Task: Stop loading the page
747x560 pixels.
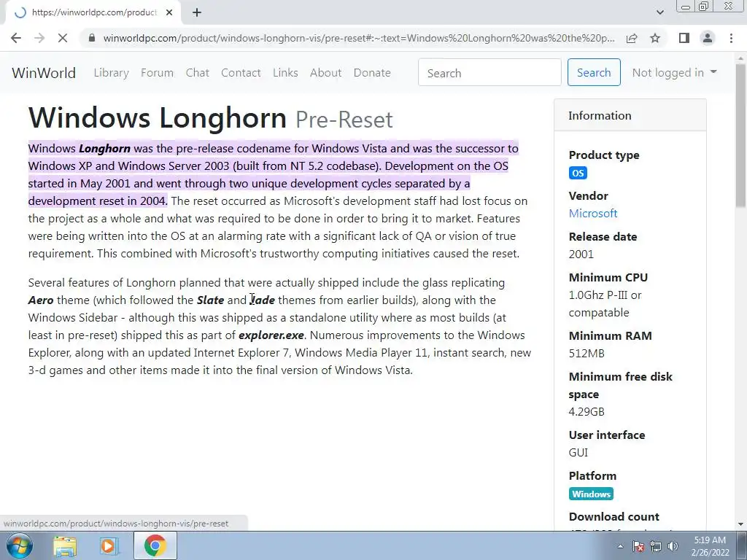Action: tap(63, 38)
